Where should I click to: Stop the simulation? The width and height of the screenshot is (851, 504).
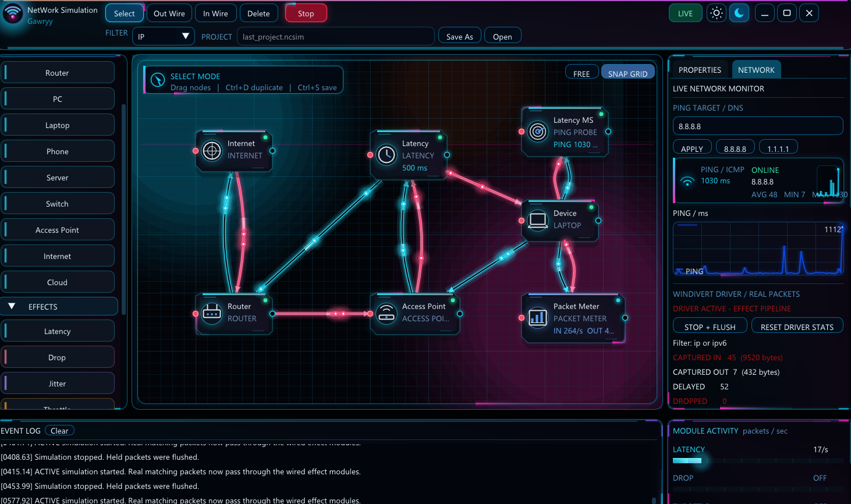click(306, 13)
